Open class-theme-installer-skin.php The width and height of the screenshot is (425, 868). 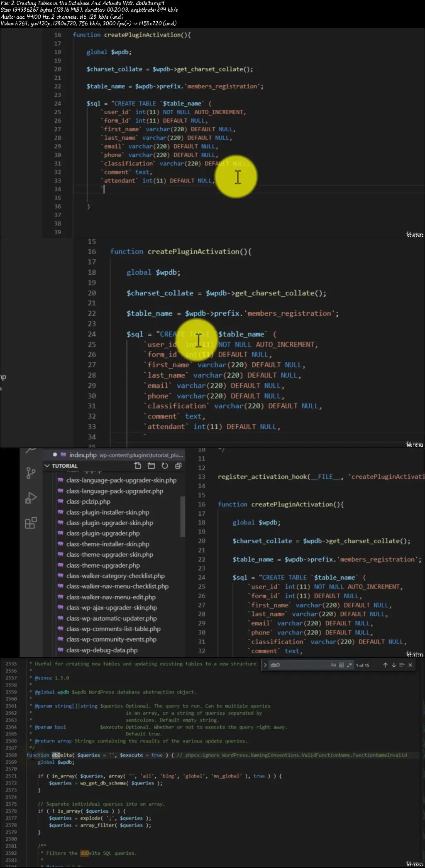[107, 544]
